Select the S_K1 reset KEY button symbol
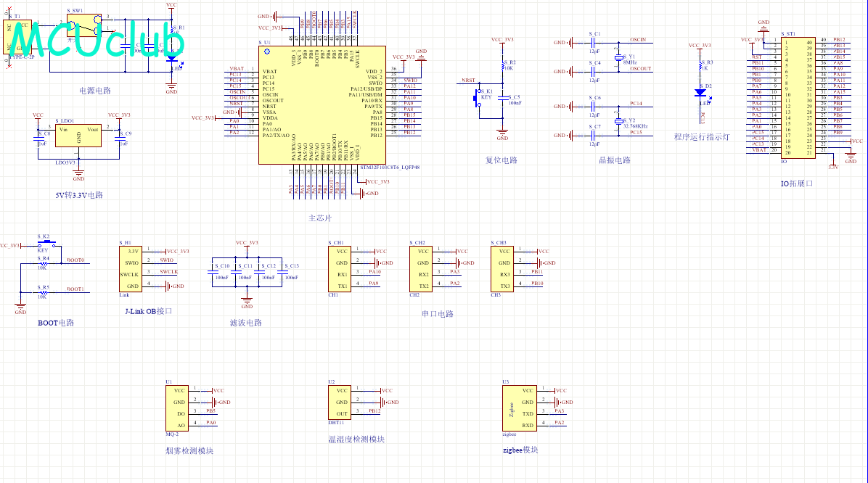This screenshot has width=868, height=483. [x=478, y=99]
